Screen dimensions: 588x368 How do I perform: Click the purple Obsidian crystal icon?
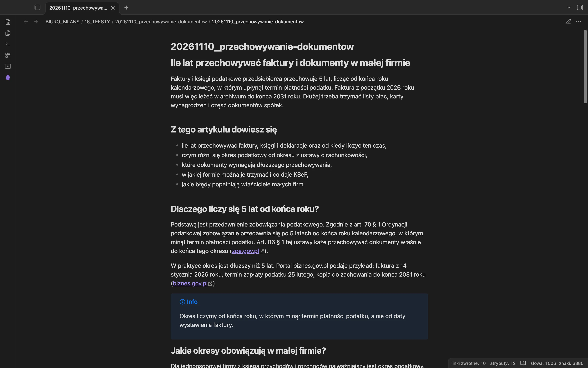tap(8, 77)
